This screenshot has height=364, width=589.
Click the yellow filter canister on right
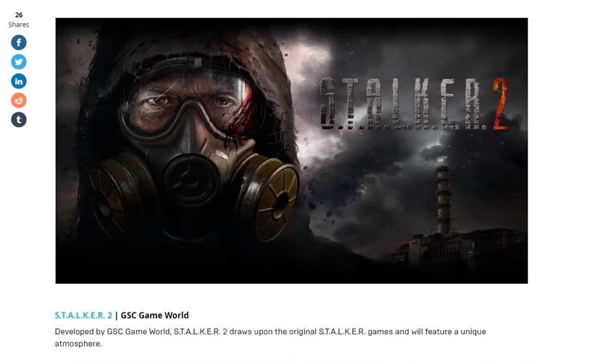click(x=269, y=198)
